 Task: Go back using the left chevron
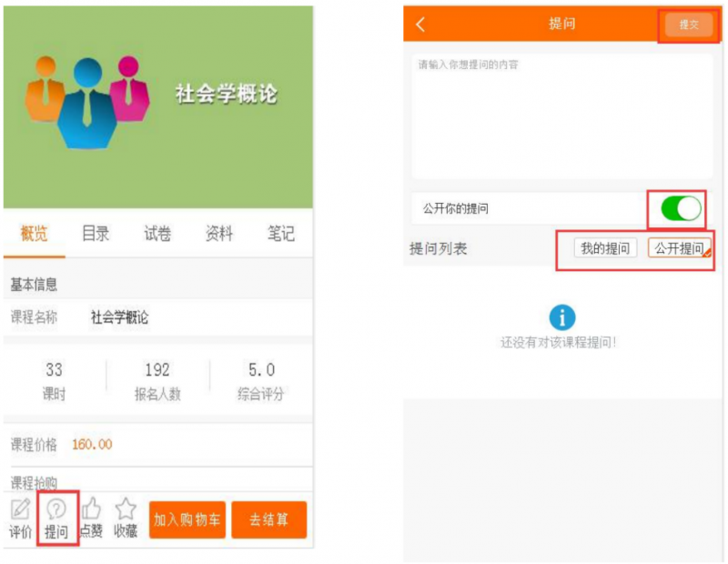point(420,25)
